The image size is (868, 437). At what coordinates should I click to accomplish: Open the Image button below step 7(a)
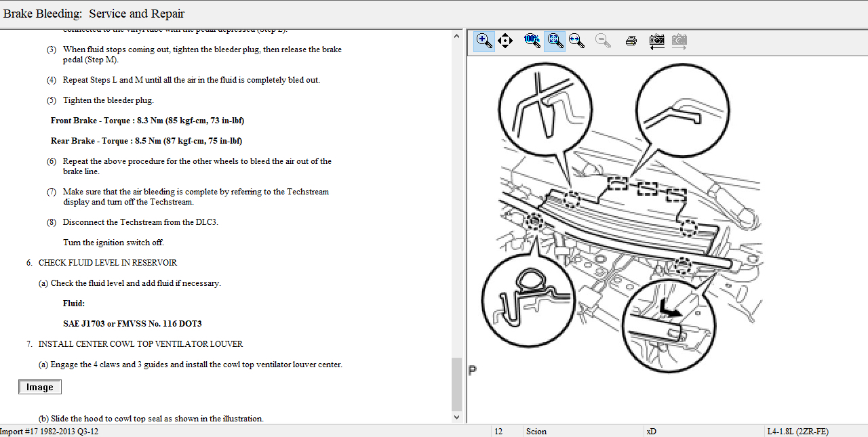40,387
